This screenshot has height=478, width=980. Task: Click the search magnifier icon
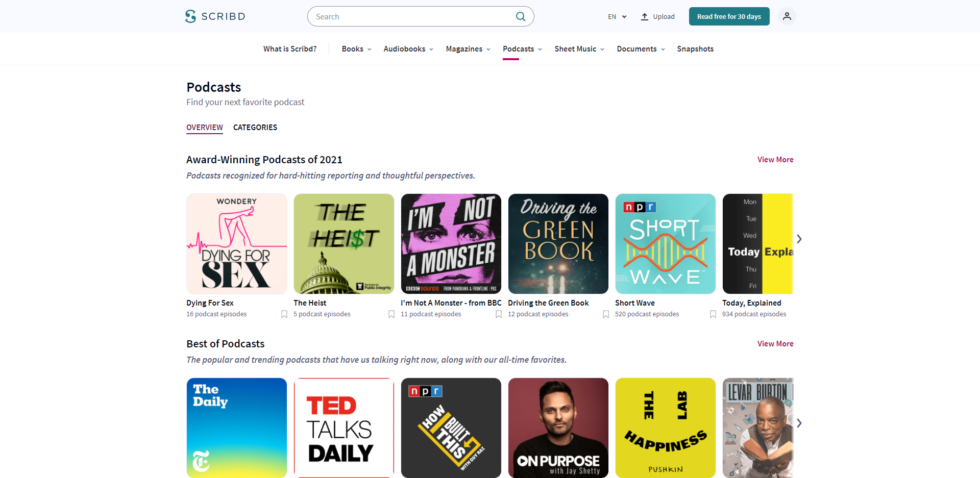tap(521, 16)
